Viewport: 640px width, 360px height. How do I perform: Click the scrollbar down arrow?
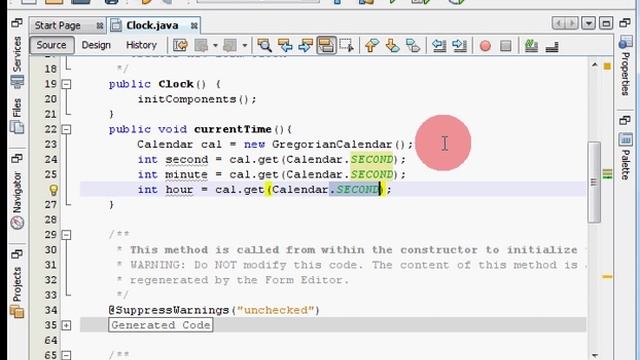point(594,355)
